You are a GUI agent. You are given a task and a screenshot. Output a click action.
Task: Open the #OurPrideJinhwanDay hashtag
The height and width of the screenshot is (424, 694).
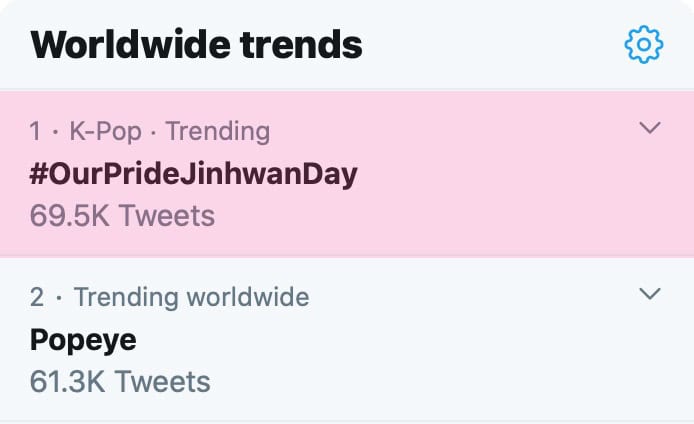(193, 174)
